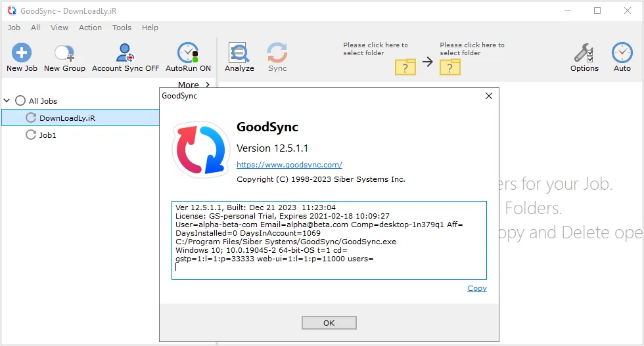Click the gstp web-ui ports line
The height and width of the screenshot is (346, 644).
[x=275, y=259]
